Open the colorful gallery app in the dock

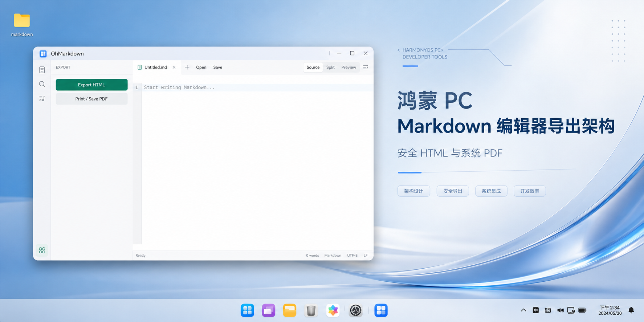(333, 310)
